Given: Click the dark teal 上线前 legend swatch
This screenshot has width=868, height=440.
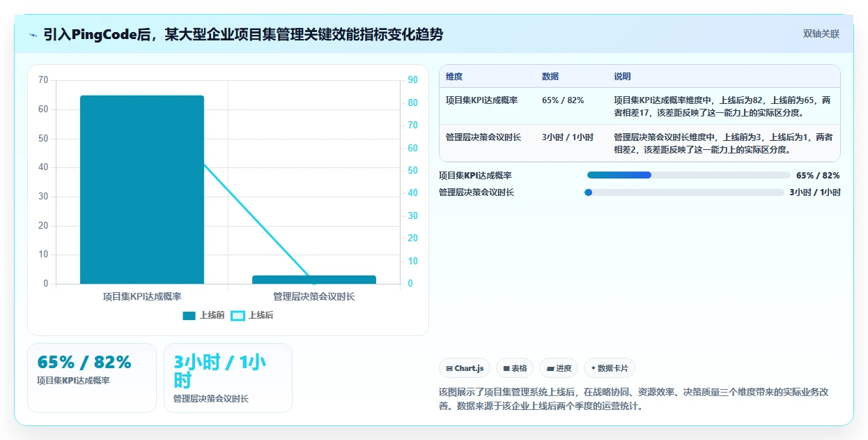Looking at the screenshot, I should click(x=189, y=316).
